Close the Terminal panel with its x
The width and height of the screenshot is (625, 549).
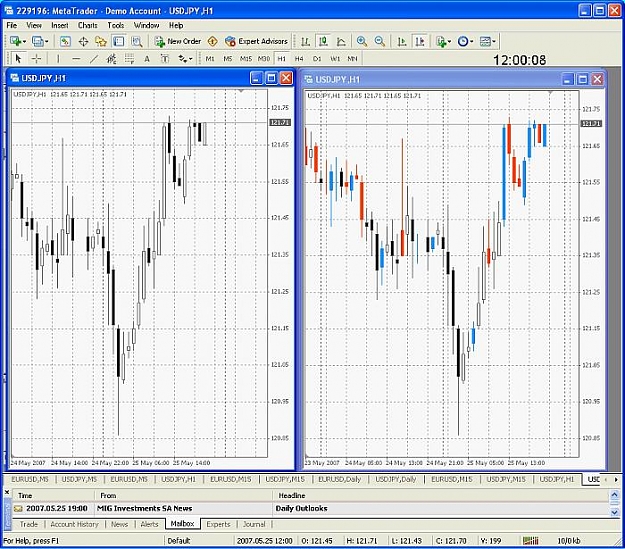6,493
